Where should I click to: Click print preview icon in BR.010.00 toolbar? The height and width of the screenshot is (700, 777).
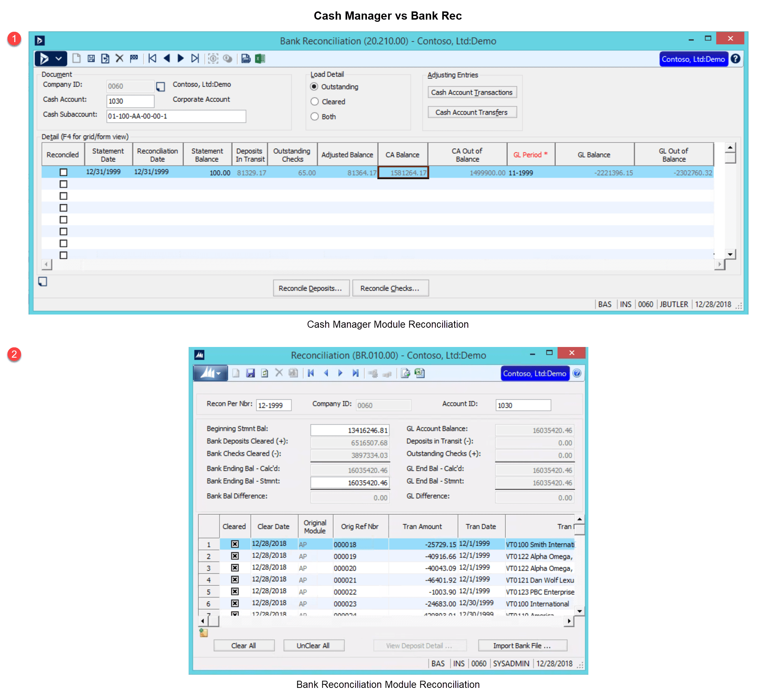[405, 373]
